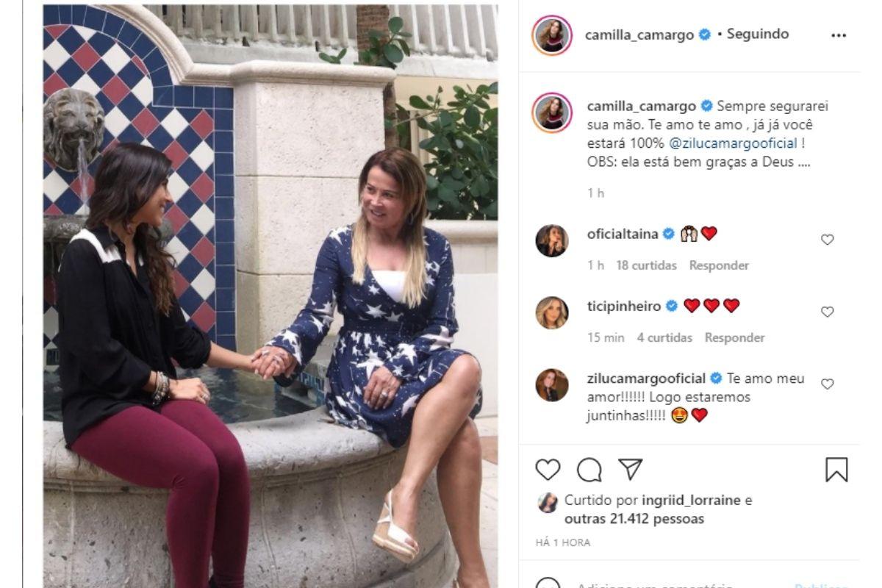Click the post photo of two women

pos(270,295)
